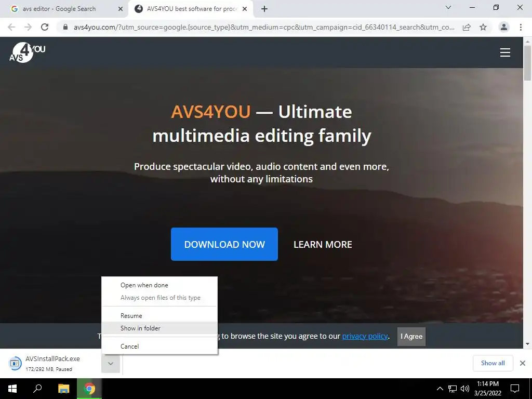The image size is (532, 399).
Task: Open the notification center icon
Action: pos(515,389)
